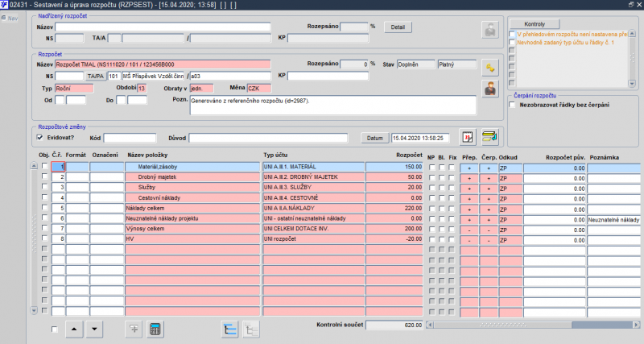Click the horizontal scrollbar under the table

[x=532, y=325]
